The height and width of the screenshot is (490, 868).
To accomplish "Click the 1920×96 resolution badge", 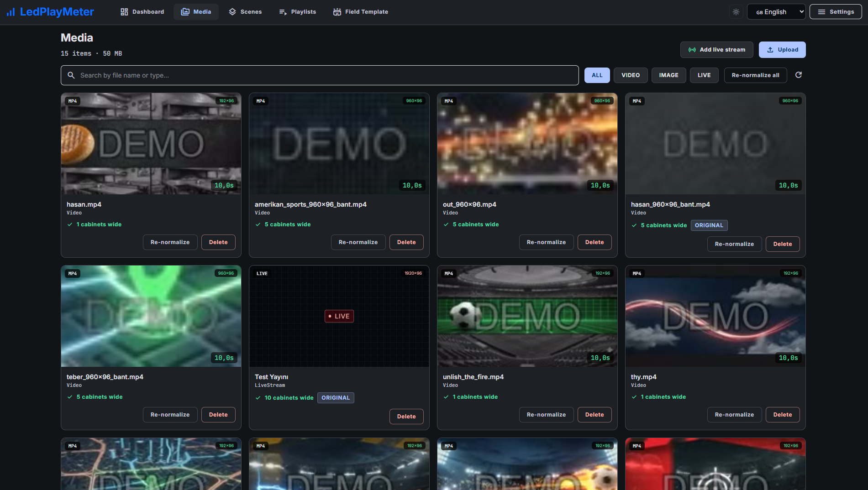I will click(x=413, y=273).
